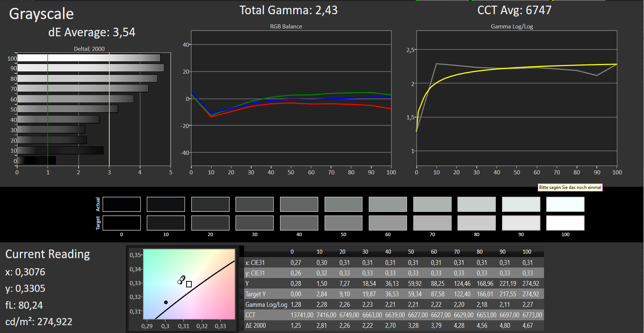Click the RGB Balance chart title

(x=286, y=27)
